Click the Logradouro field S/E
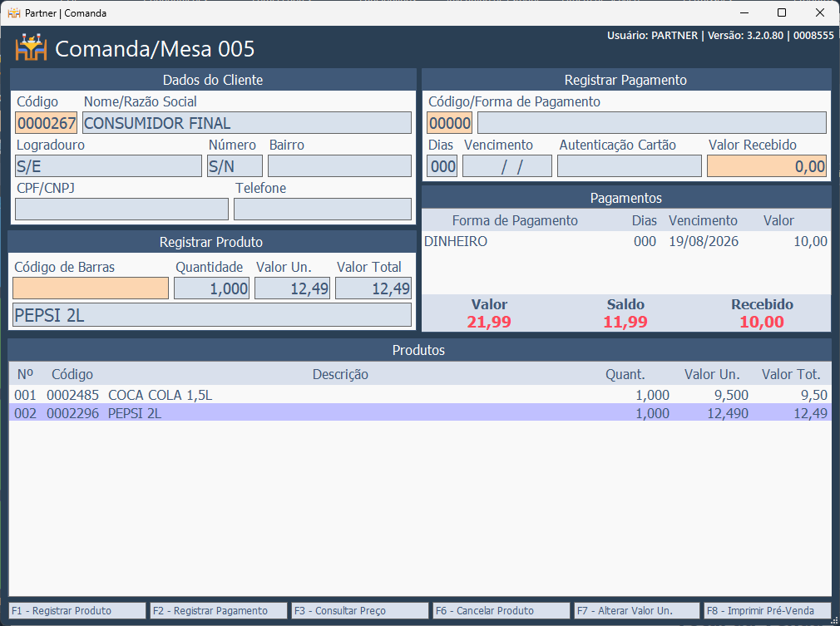The width and height of the screenshot is (840, 626). click(109, 166)
